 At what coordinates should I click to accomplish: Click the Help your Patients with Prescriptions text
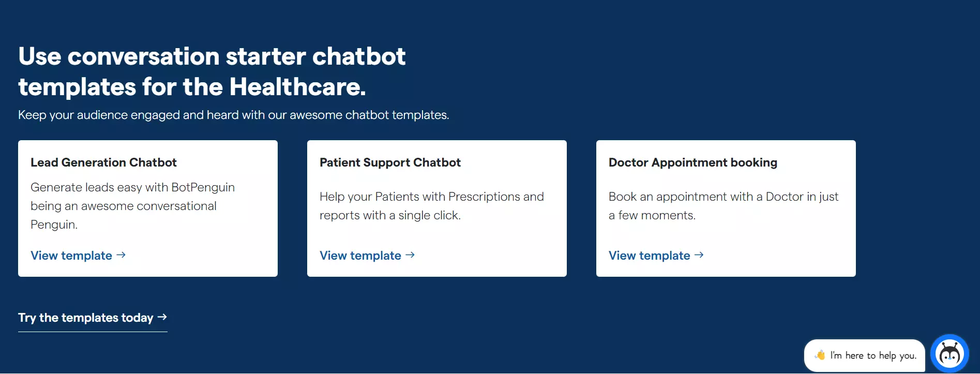coord(432,206)
